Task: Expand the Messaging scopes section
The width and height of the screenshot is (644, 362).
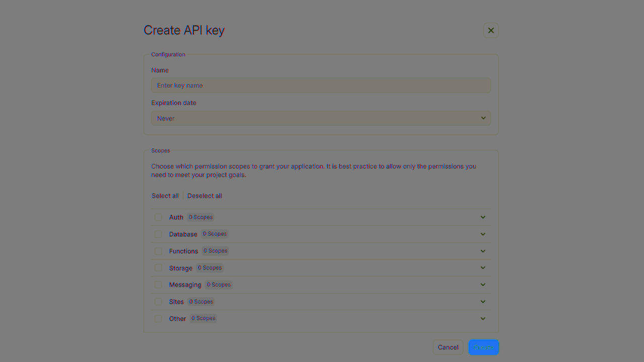Action: point(482,285)
